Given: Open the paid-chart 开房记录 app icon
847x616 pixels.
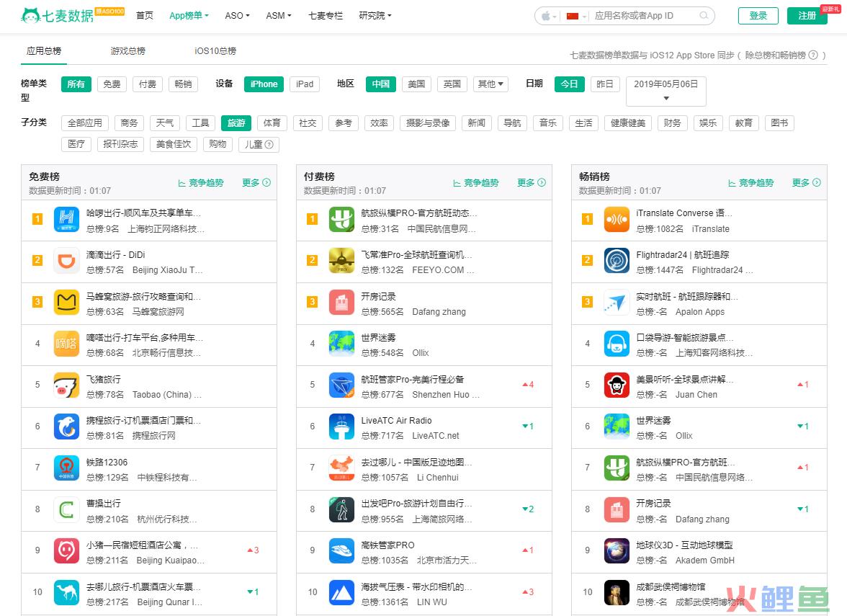Looking at the screenshot, I should point(341,303).
